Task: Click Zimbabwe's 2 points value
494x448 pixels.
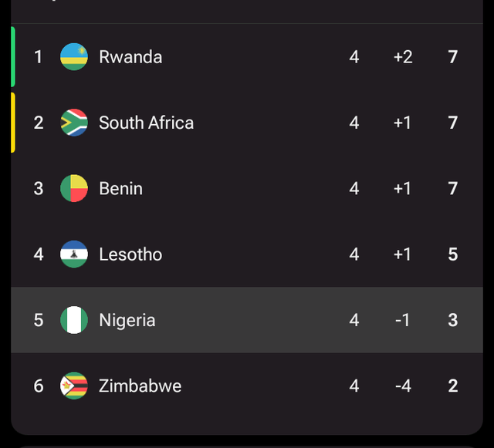Action: 453,386
